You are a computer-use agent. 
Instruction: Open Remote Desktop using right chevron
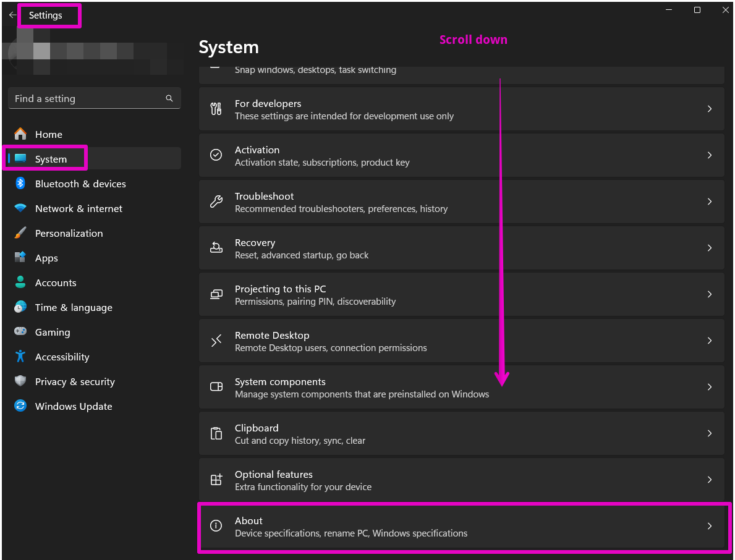pos(709,340)
